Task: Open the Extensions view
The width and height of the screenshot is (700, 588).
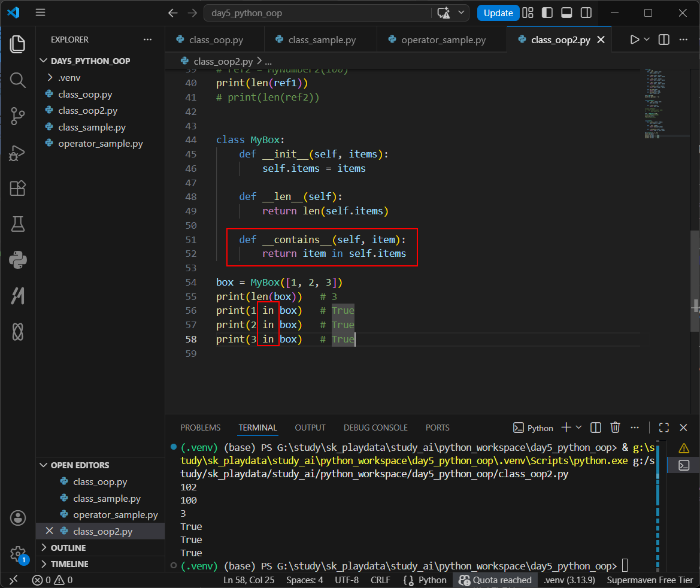Action: pyautogui.click(x=17, y=188)
